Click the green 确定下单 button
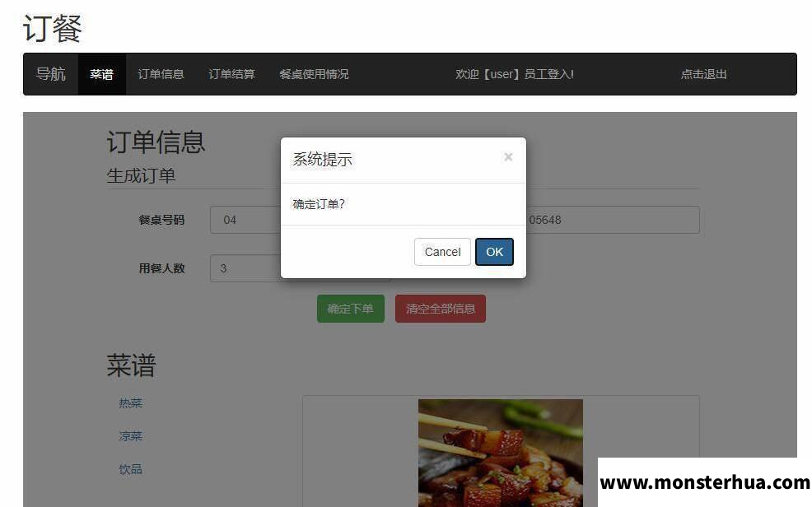The image size is (812, 507). (351, 309)
